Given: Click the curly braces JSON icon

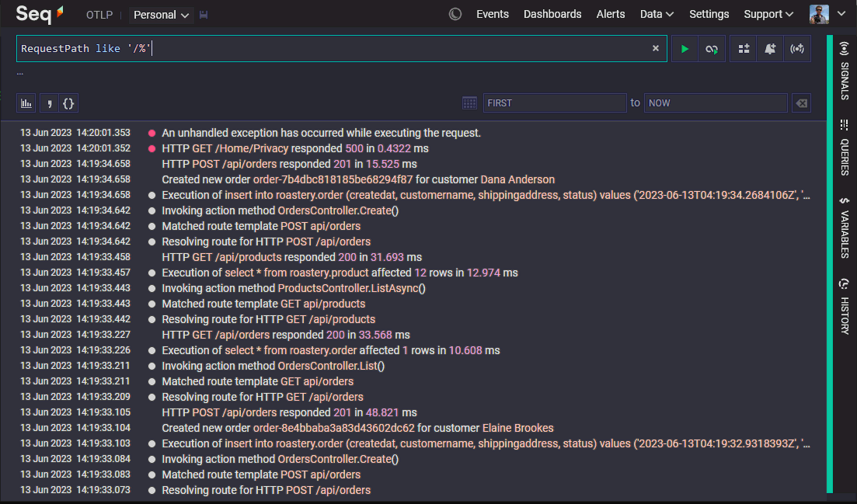Looking at the screenshot, I should coord(68,103).
